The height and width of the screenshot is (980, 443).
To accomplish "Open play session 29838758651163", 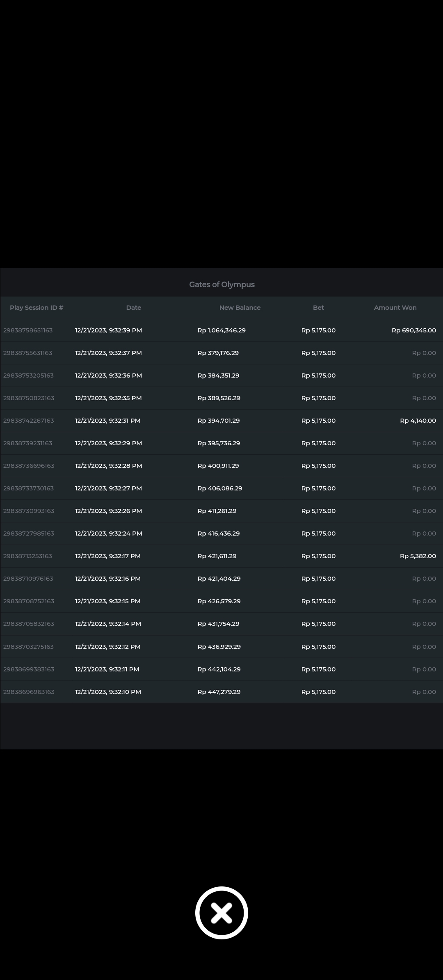I will coord(28,330).
